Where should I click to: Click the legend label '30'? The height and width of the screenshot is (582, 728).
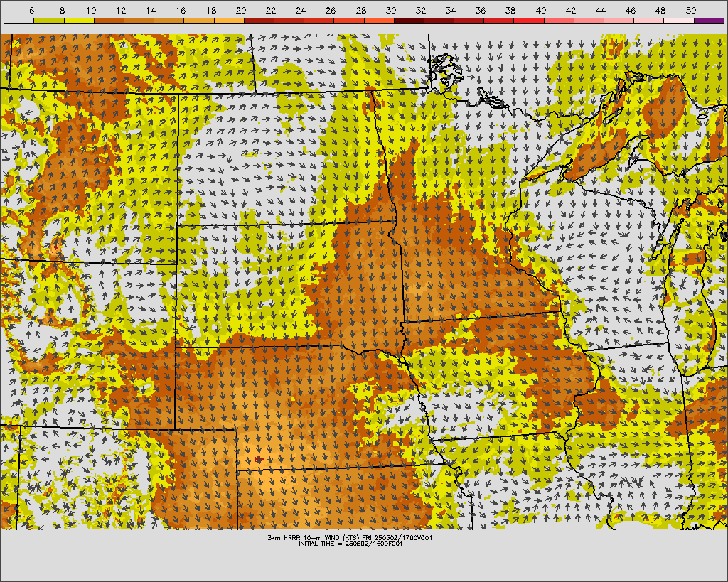390,10
